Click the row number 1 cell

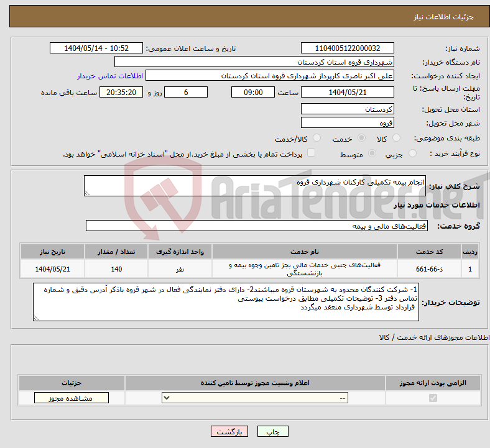[470, 269]
